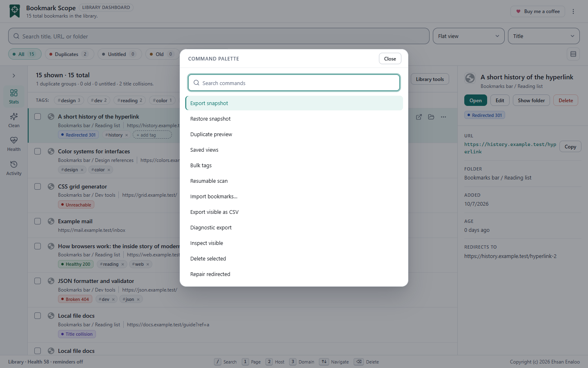Viewport: 588px width, 368px height.
Task: Remove the dev tag from JSON formatter
Action: (x=113, y=300)
